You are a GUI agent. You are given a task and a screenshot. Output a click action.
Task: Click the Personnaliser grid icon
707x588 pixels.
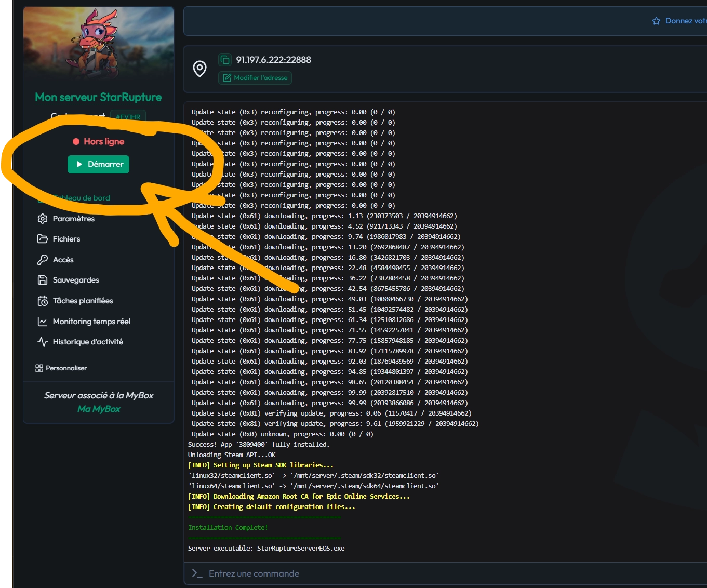39,368
